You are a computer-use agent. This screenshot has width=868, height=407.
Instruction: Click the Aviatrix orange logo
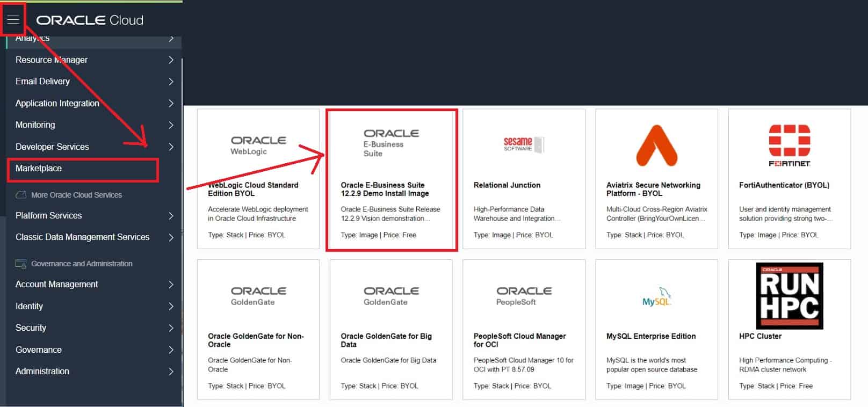(x=656, y=146)
